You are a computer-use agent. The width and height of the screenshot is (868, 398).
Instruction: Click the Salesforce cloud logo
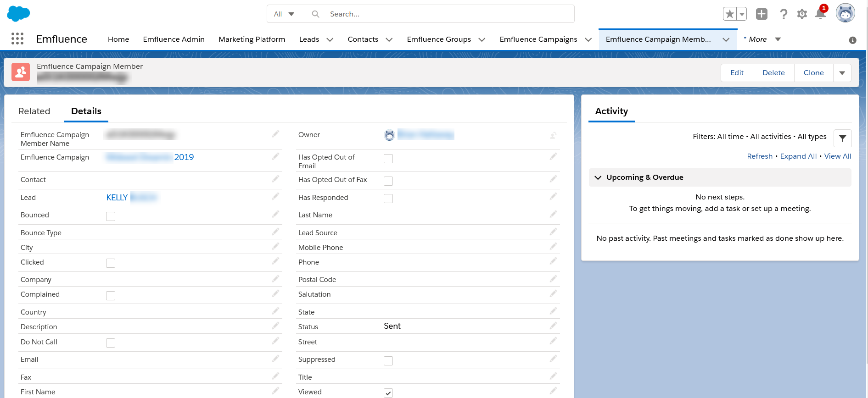pyautogui.click(x=19, y=14)
